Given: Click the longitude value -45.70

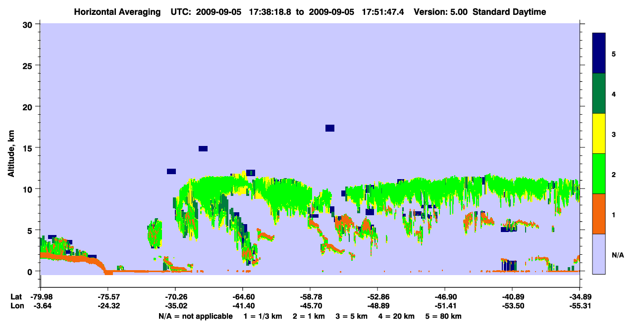Looking at the screenshot, I should (x=310, y=306).
